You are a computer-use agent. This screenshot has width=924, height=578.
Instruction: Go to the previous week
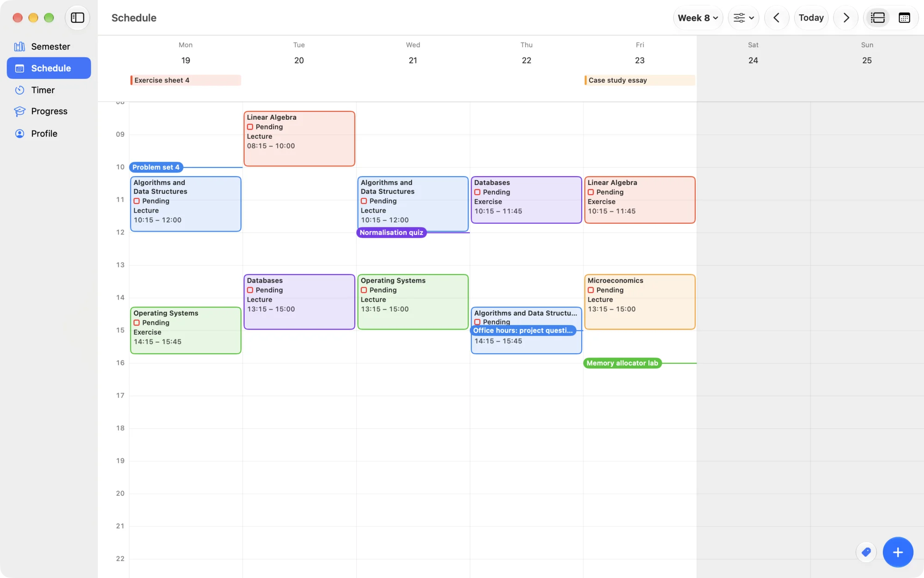tap(777, 18)
